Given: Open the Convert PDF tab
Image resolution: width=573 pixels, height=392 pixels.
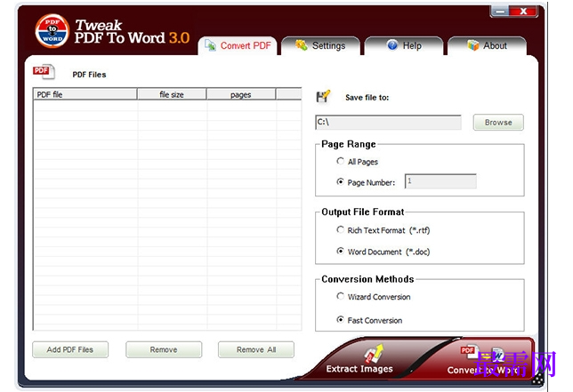Looking at the screenshot, I should tap(238, 45).
